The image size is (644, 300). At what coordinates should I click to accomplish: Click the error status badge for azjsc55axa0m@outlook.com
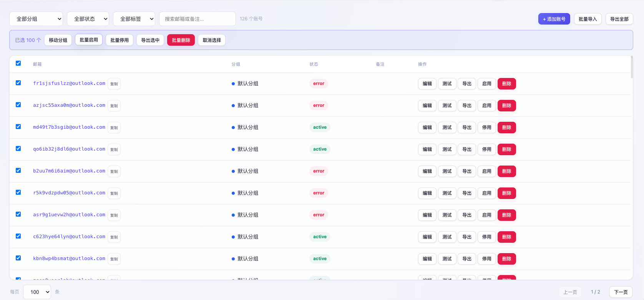pos(319,105)
